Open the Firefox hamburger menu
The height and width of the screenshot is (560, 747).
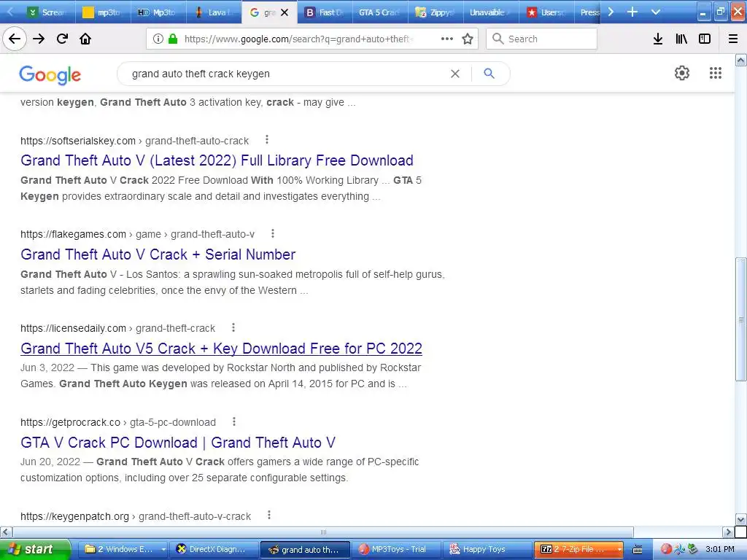[732, 39]
